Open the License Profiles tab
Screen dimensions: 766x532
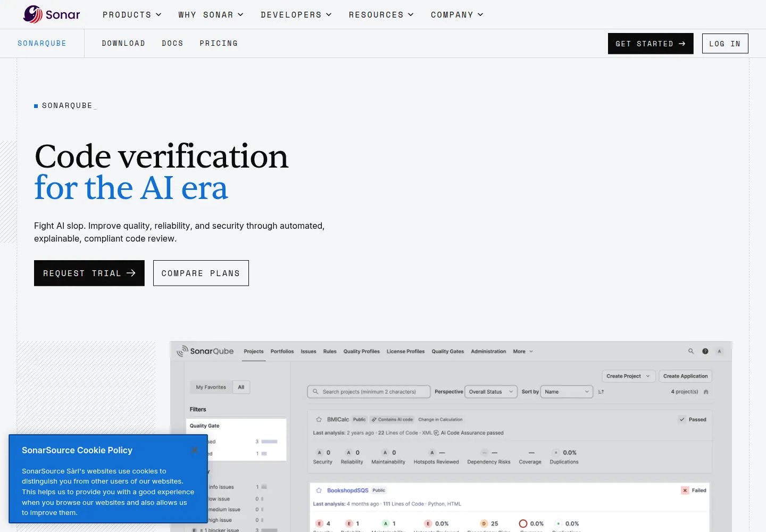click(x=406, y=351)
